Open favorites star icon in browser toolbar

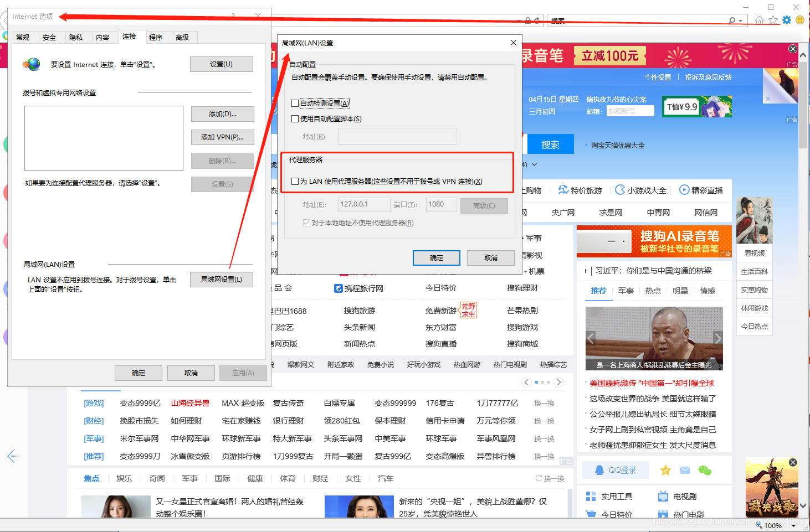773,20
